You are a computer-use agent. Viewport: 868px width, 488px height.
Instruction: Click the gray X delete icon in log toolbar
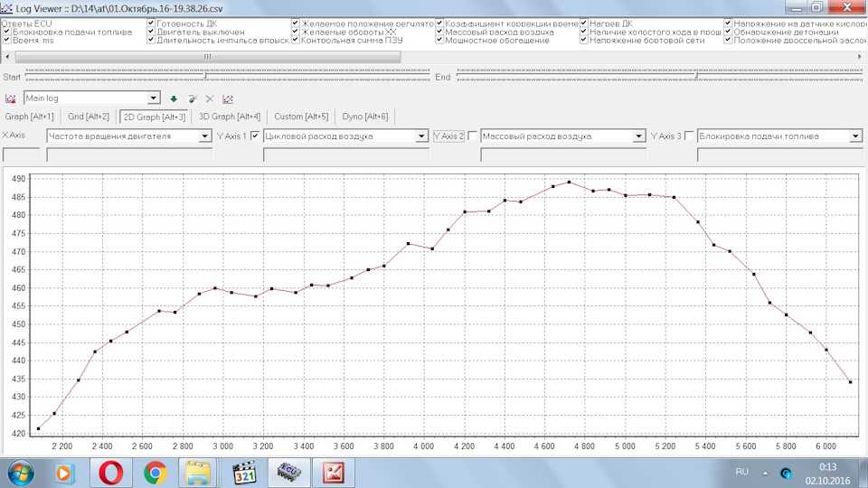pos(210,99)
